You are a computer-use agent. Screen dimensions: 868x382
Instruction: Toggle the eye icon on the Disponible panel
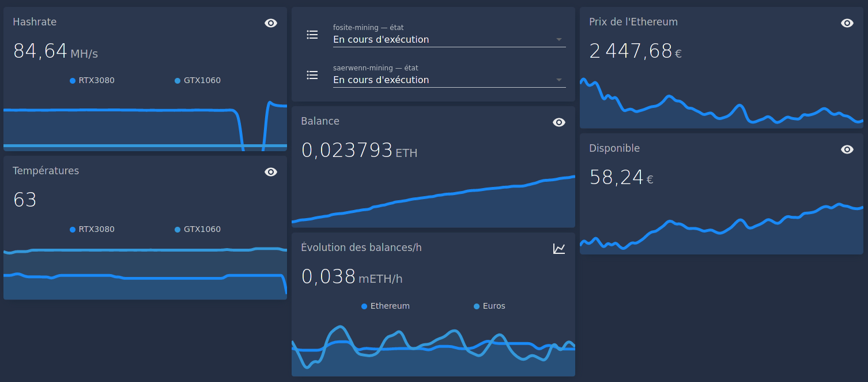click(847, 149)
